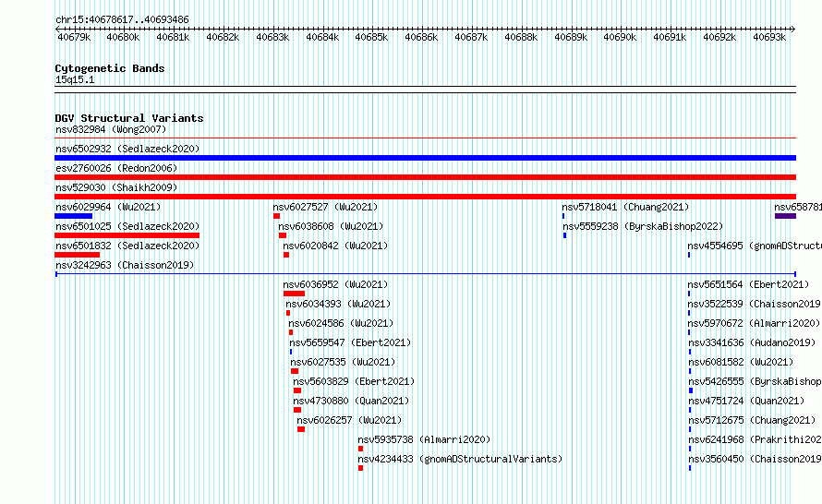Open nsv5603829 (Ebert2021) label

pyautogui.click(x=354, y=381)
